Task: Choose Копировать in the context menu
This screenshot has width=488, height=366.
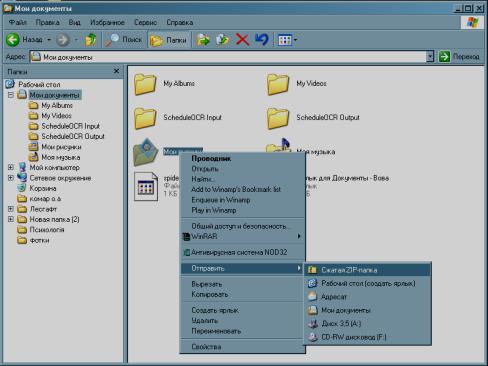Action: pyautogui.click(x=242, y=294)
